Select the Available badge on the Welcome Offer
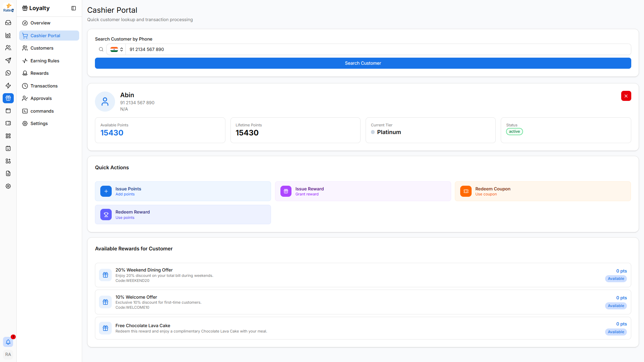The image size is (644, 362). pos(615,306)
